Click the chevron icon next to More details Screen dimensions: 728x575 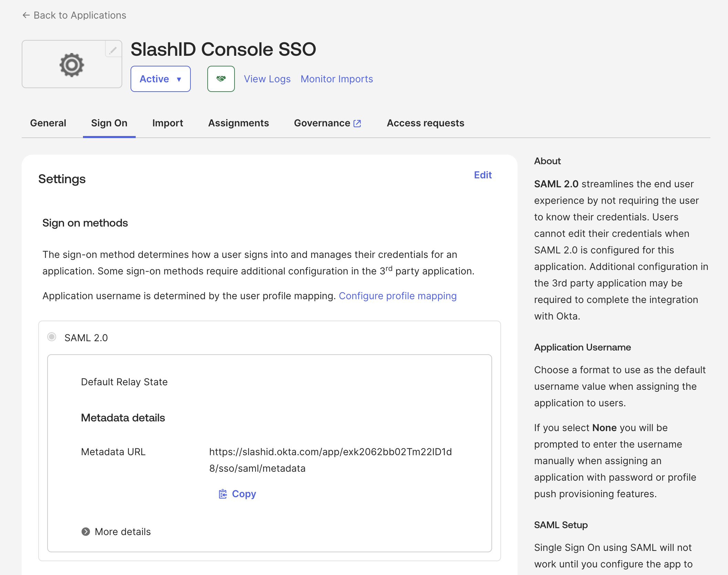coord(85,531)
